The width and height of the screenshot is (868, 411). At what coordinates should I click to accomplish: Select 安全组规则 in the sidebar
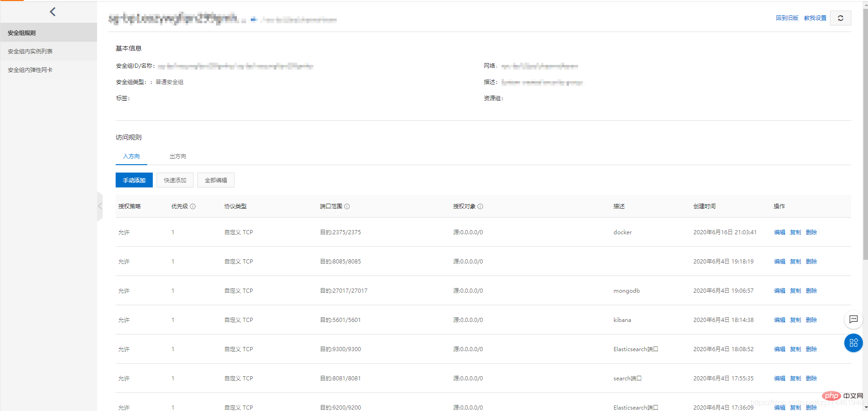click(48, 32)
